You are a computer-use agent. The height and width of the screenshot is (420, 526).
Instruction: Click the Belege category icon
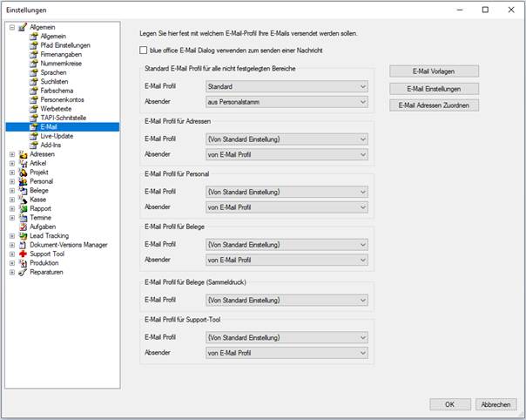click(x=23, y=191)
